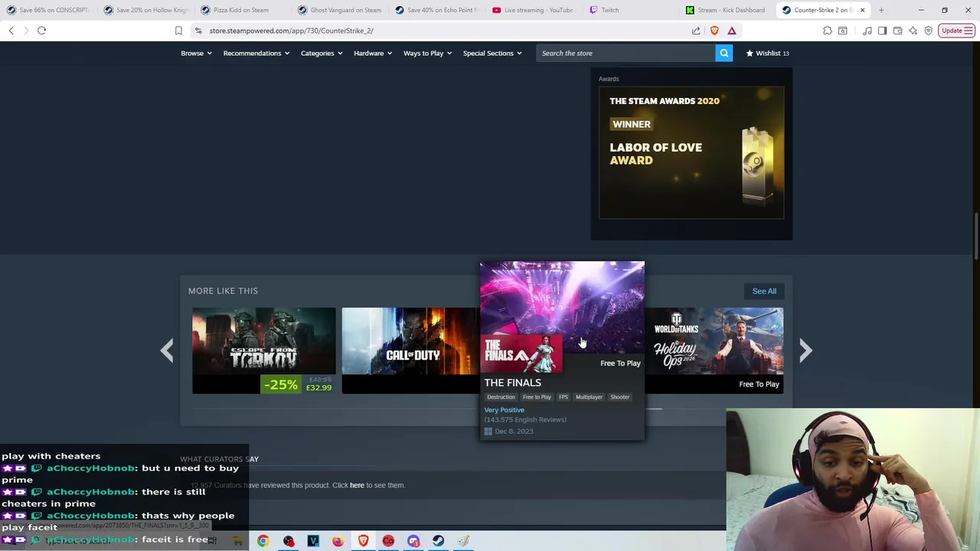This screenshot has width=980, height=551.
Task: Expand the Recommendations menu
Action: point(256,53)
